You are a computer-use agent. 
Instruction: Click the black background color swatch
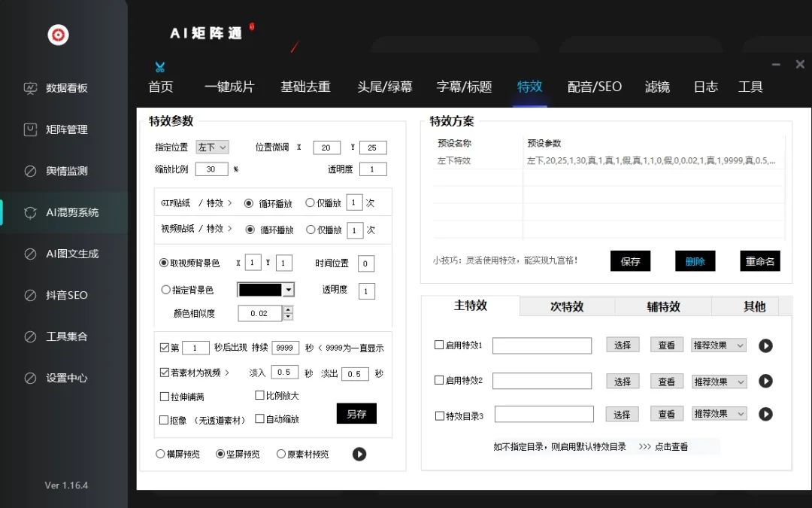point(260,289)
